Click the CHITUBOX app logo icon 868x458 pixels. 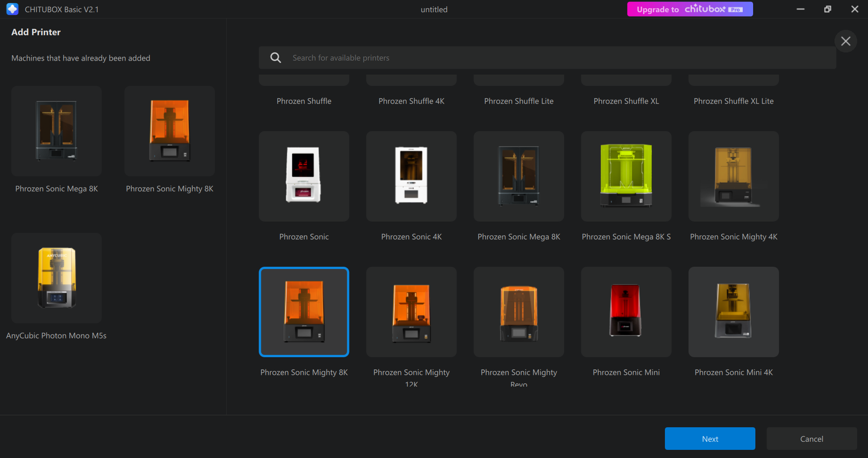tap(12, 9)
